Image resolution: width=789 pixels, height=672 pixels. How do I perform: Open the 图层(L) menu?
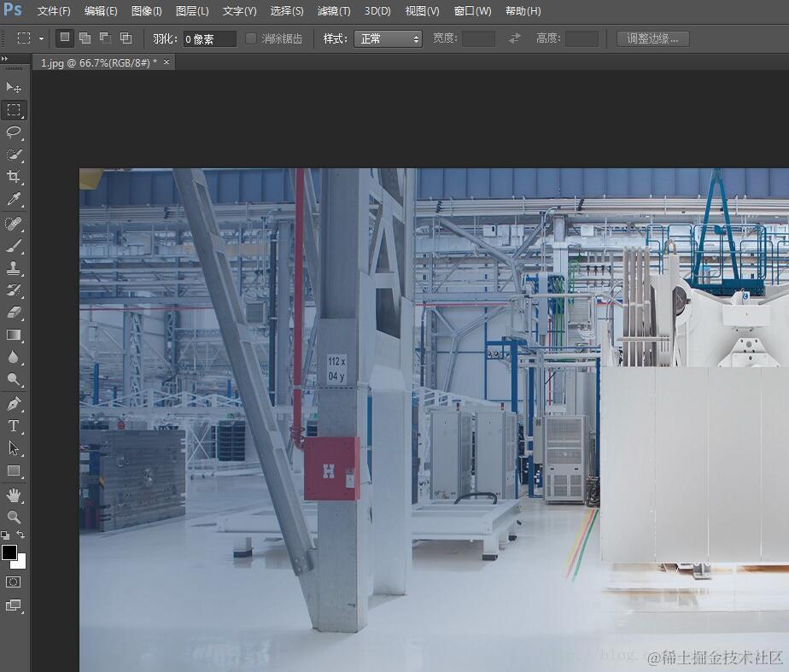(x=192, y=11)
